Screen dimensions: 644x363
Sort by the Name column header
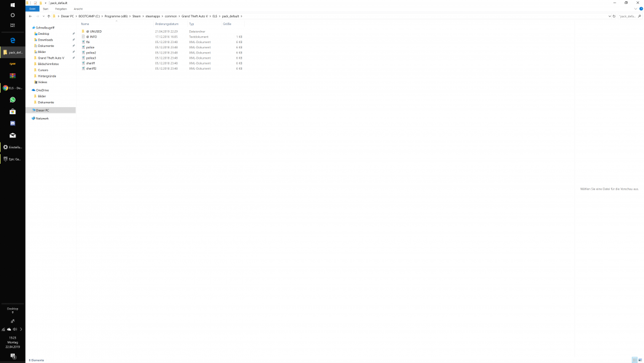(x=85, y=24)
